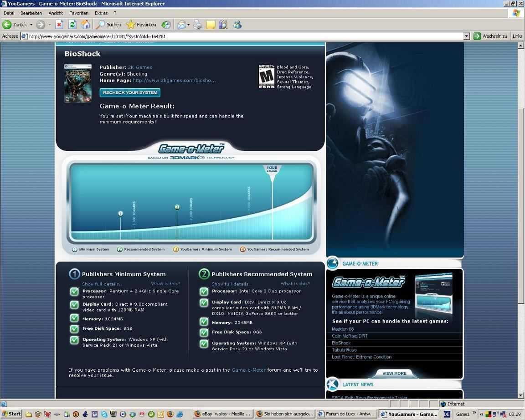Image resolution: width=525 pixels, height=420 pixels.
Task: Open the research books icon
Action: click(x=223, y=25)
